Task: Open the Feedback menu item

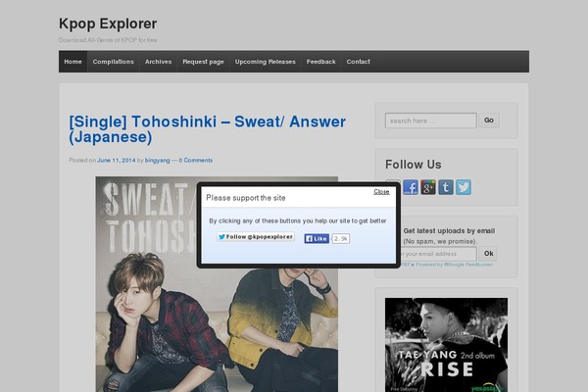Action: [320, 62]
